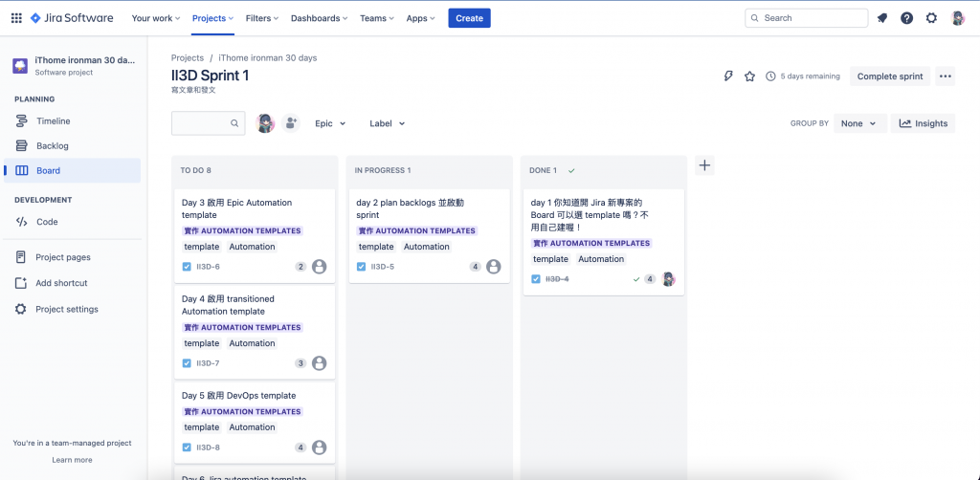Screen dimensions: 980x480
Task: Go to Timeline in sidebar
Action: 72,121
